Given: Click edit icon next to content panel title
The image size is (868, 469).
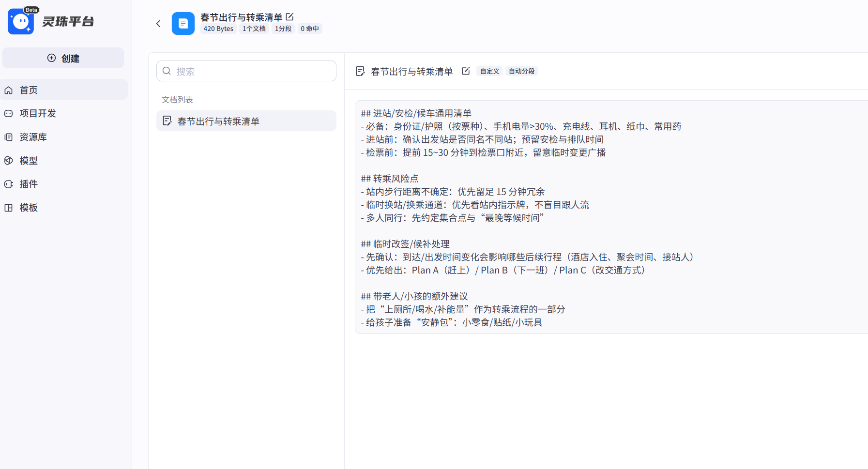Looking at the screenshot, I should pyautogui.click(x=466, y=71).
